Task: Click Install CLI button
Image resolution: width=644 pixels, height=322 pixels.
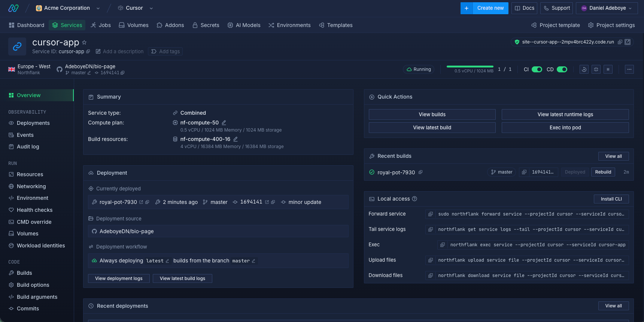Action: [611, 199]
